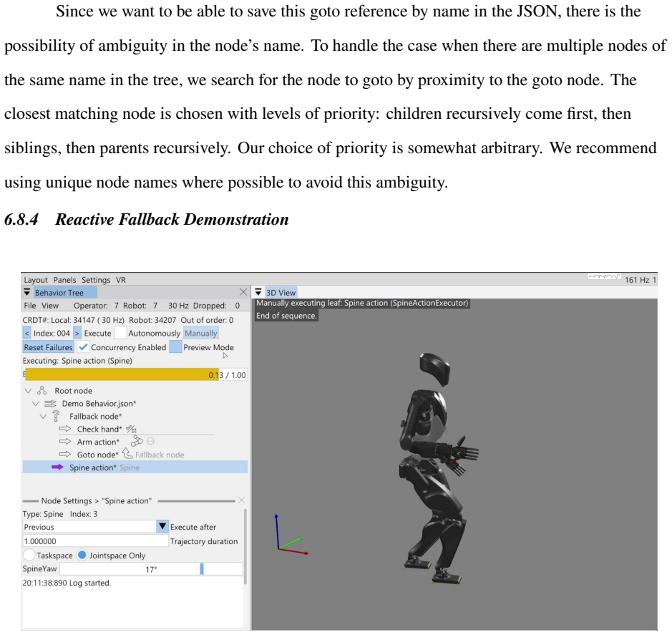
Task: Click the 'Log started' log entry
Action: coord(67,583)
